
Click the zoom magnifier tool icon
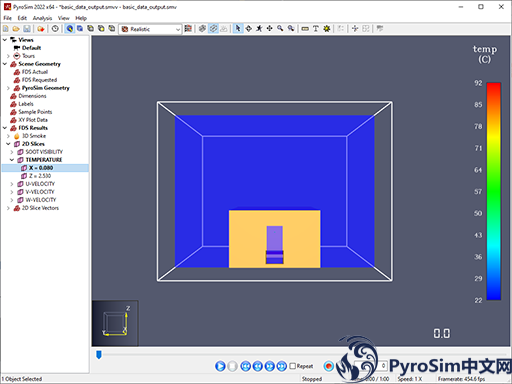tap(280, 29)
